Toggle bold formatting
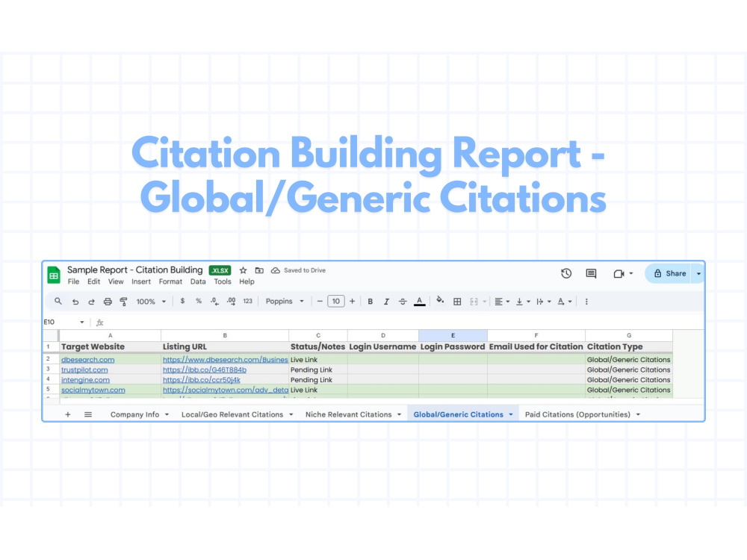 coord(371,302)
